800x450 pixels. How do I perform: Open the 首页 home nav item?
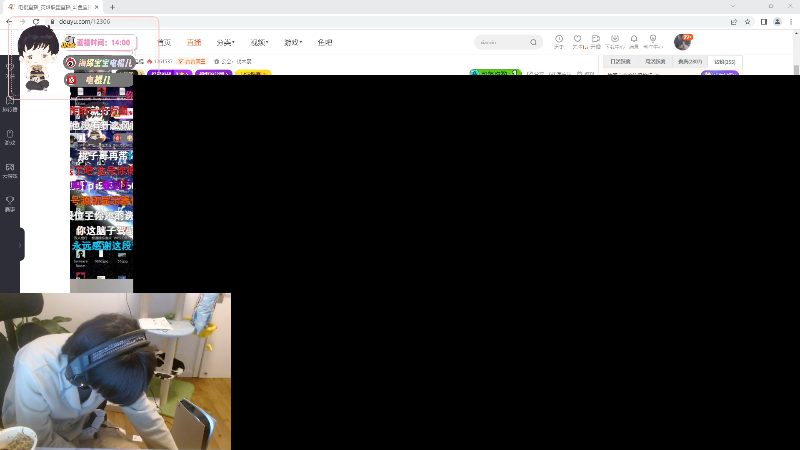(x=164, y=42)
